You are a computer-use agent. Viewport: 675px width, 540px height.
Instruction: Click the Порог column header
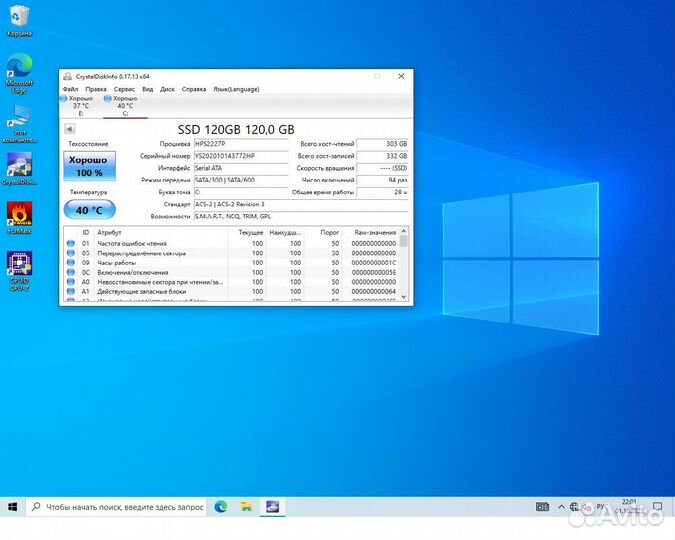[x=323, y=232]
